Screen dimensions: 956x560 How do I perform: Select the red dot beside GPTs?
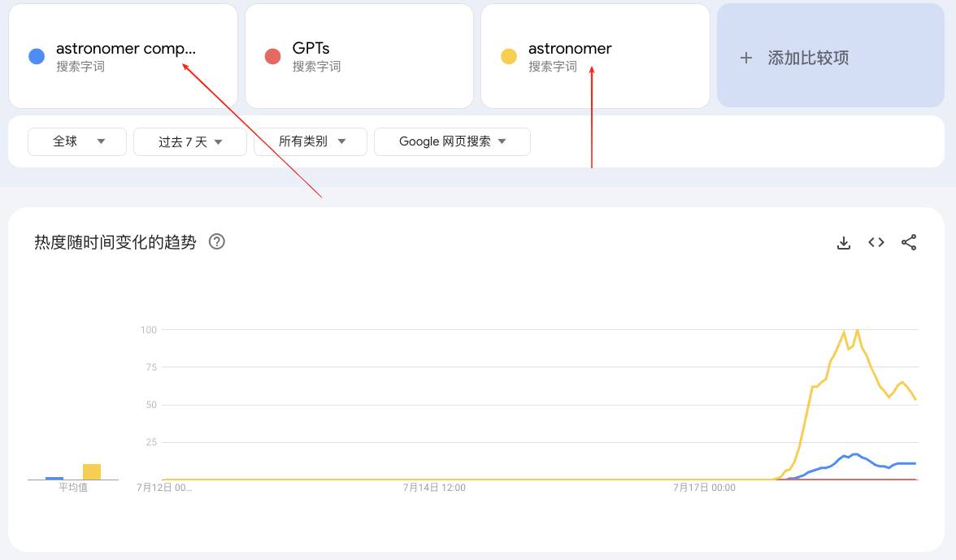coord(272,57)
